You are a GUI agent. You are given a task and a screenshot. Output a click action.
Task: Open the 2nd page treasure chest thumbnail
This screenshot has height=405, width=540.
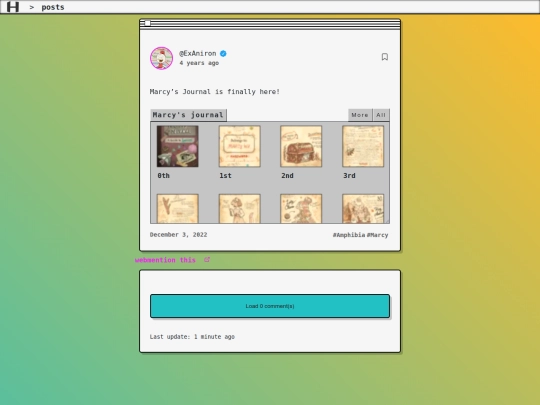[301, 146]
